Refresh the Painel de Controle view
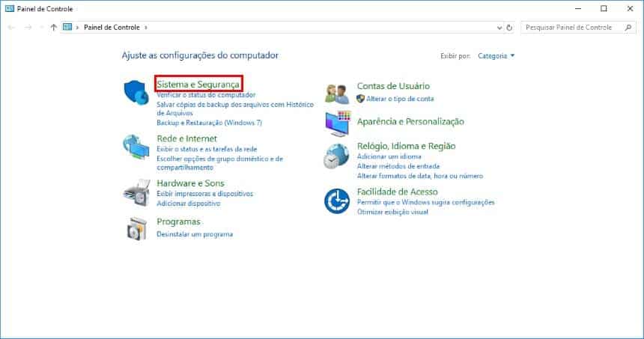644x339 pixels. [x=509, y=28]
